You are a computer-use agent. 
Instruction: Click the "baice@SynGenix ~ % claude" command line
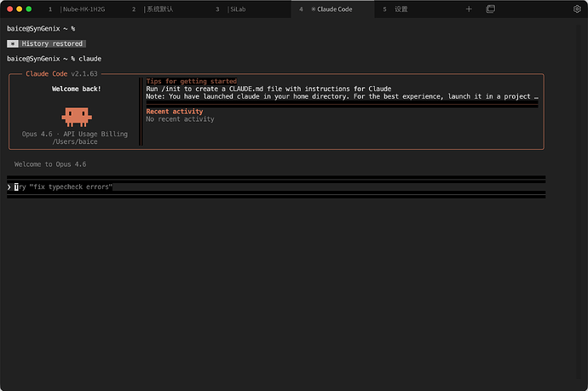[x=54, y=59]
